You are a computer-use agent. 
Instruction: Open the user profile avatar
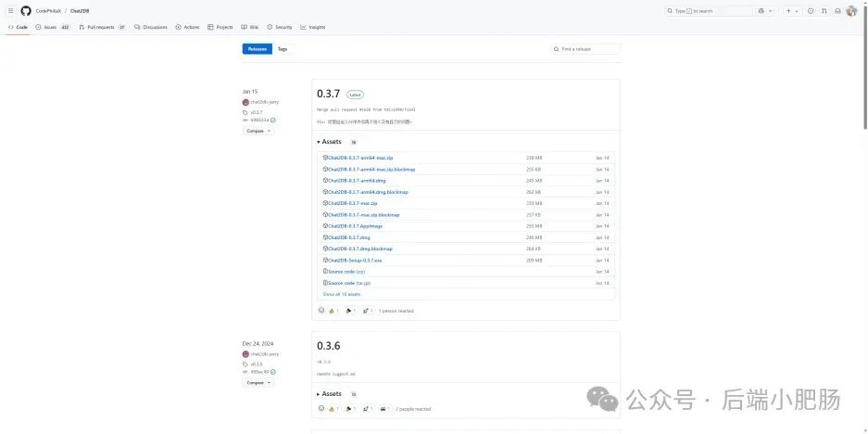point(851,11)
